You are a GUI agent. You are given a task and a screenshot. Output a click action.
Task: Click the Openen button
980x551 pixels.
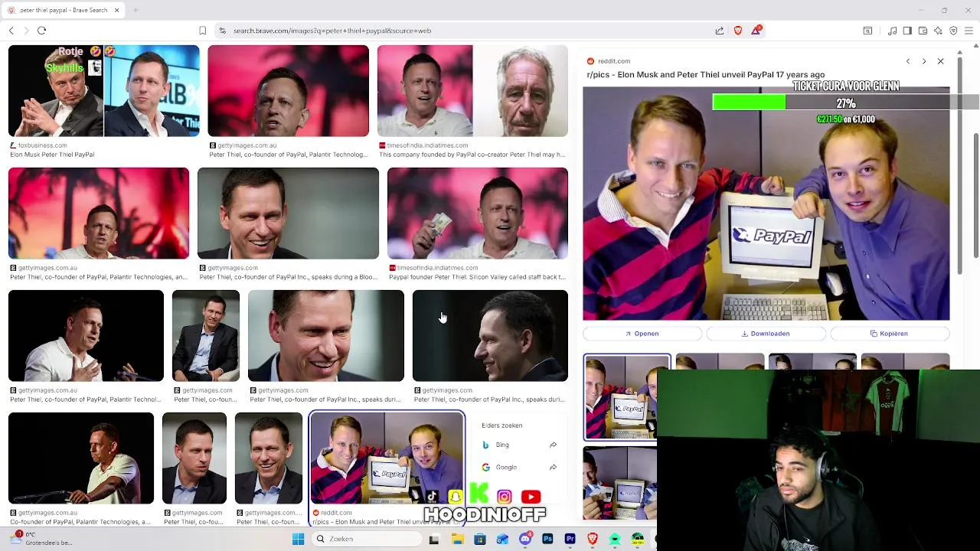coord(642,334)
